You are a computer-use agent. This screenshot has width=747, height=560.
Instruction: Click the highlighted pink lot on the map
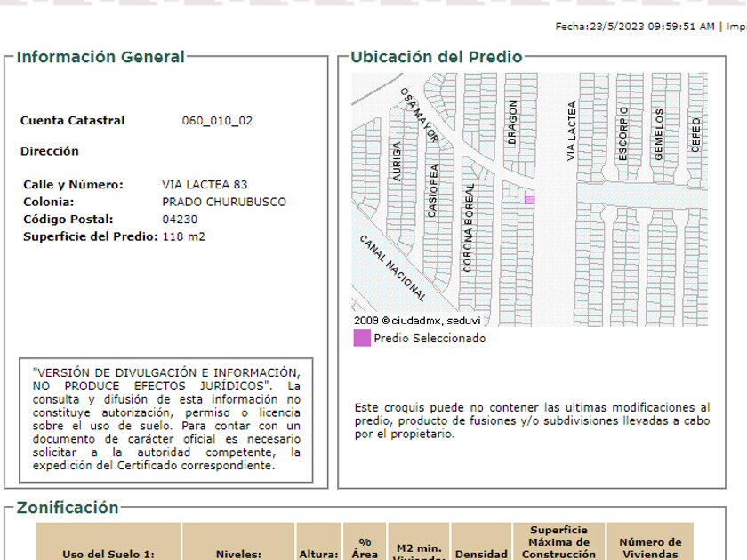529,200
